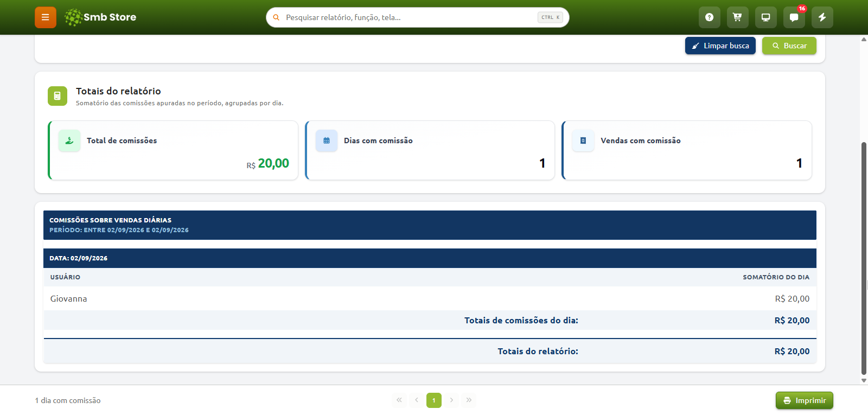Screen dimensions: 868x415
Task: Click the vertical page scrollbar
Action: click(864, 258)
